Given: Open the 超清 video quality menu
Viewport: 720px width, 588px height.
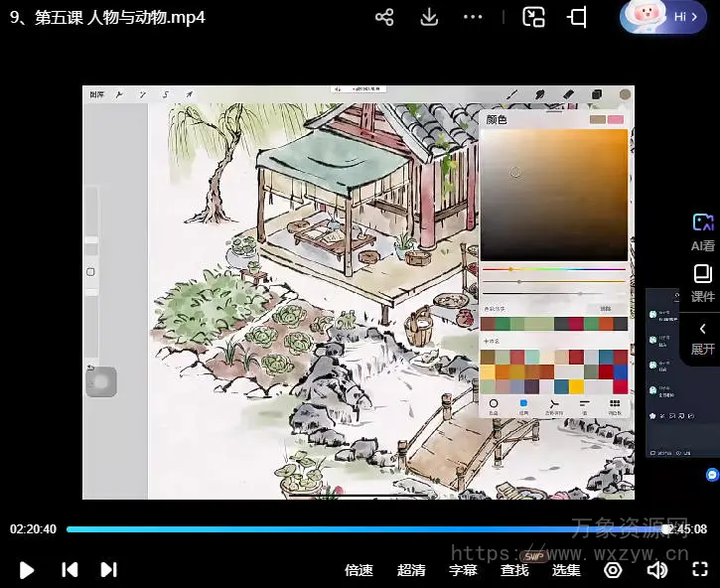Looking at the screenshot, I should click(x=411, y=570).
